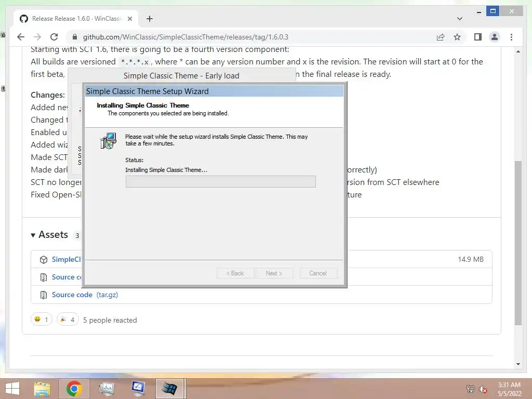This screenshot has height=399, width=532.
Task: Download the SimpleCl... package asset
Action: coord(66,259)
